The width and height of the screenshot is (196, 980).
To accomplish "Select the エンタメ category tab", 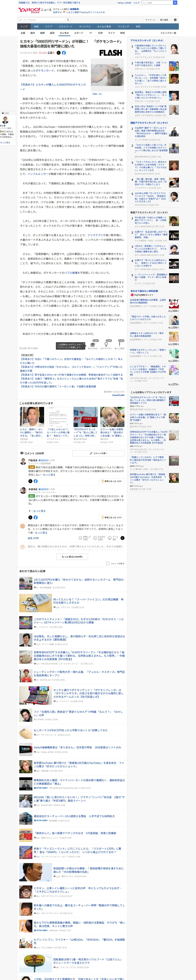I will point(64,33).
